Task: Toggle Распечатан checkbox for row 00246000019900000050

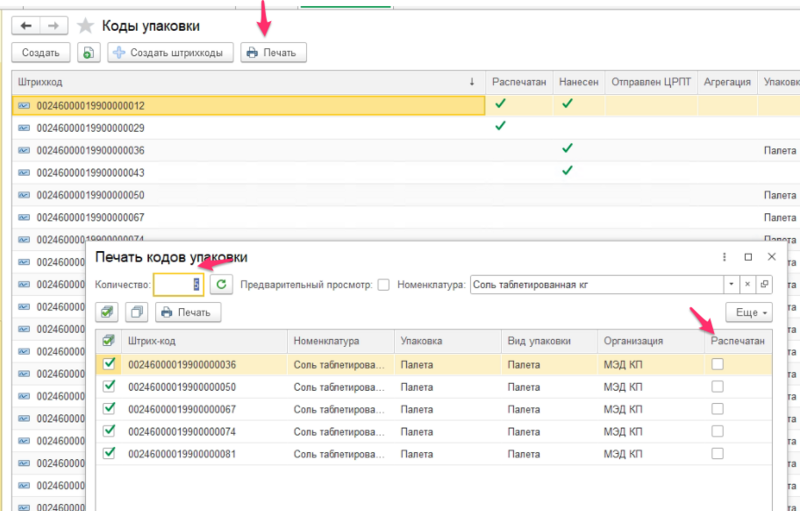Action: coord(717,387)
